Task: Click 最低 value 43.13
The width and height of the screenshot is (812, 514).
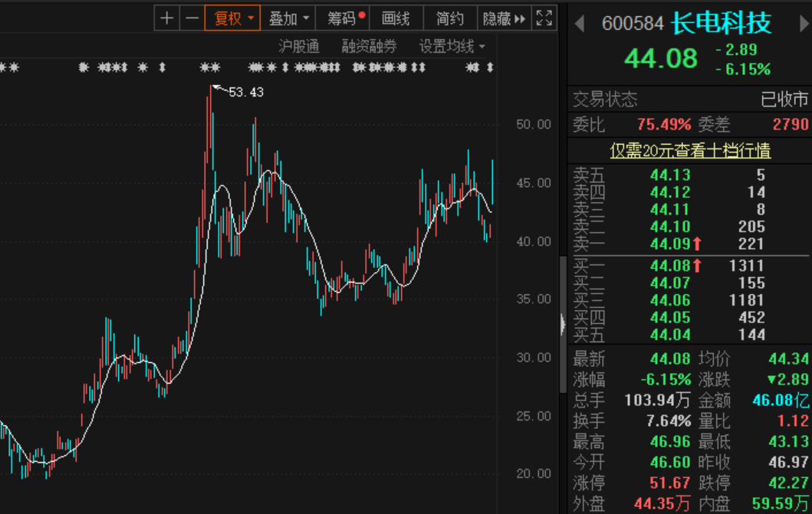Action: [789, 441]
